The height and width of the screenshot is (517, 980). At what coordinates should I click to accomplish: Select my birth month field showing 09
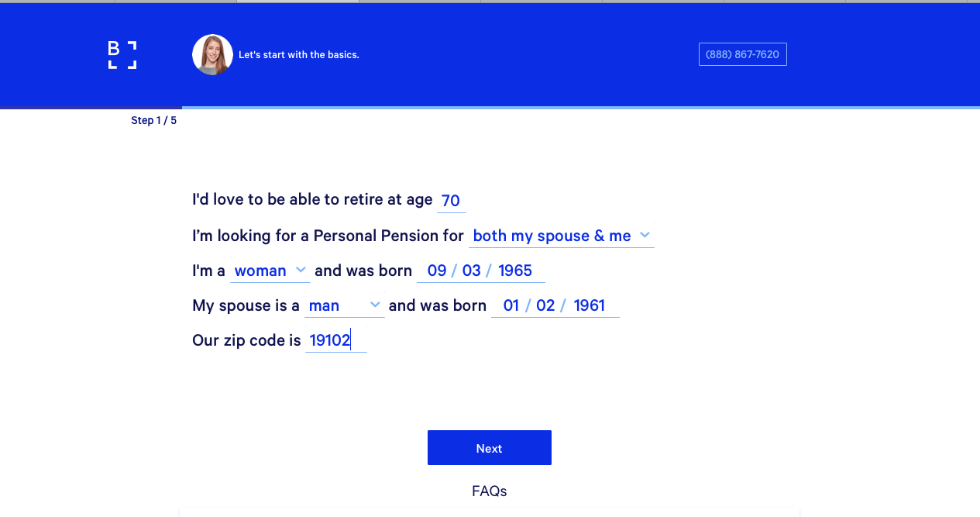click(437, 271)
